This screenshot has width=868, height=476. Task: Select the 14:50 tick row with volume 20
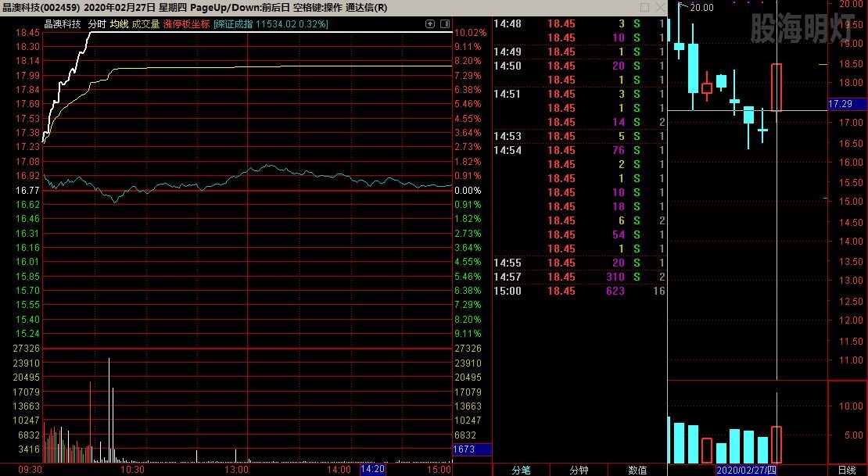579,66
